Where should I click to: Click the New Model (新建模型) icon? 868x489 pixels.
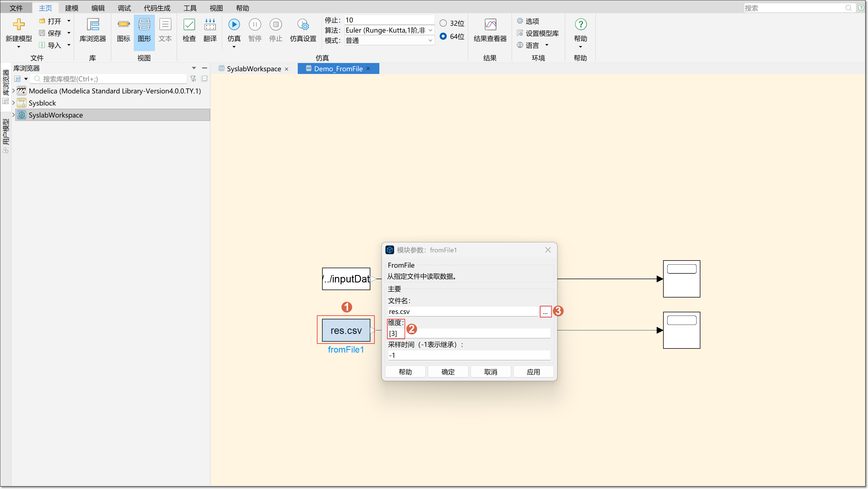point(19,25)
